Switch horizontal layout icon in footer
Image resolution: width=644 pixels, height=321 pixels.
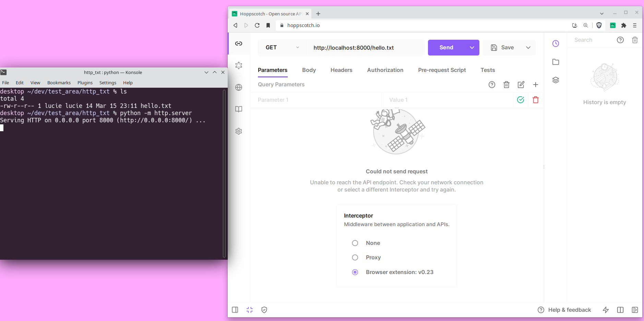tap(620, 310)
